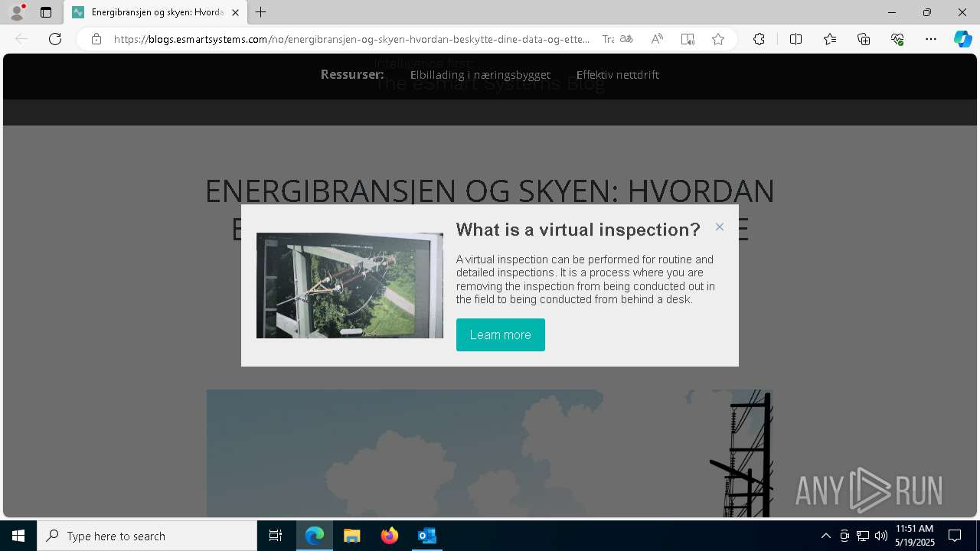Viewport: 980px width, 551px height.
Task: Click the article headline text
Action: (490, 210)
